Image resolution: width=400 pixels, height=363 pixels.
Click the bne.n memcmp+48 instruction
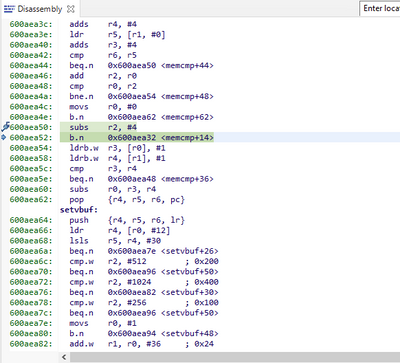(x=141, y=97)
